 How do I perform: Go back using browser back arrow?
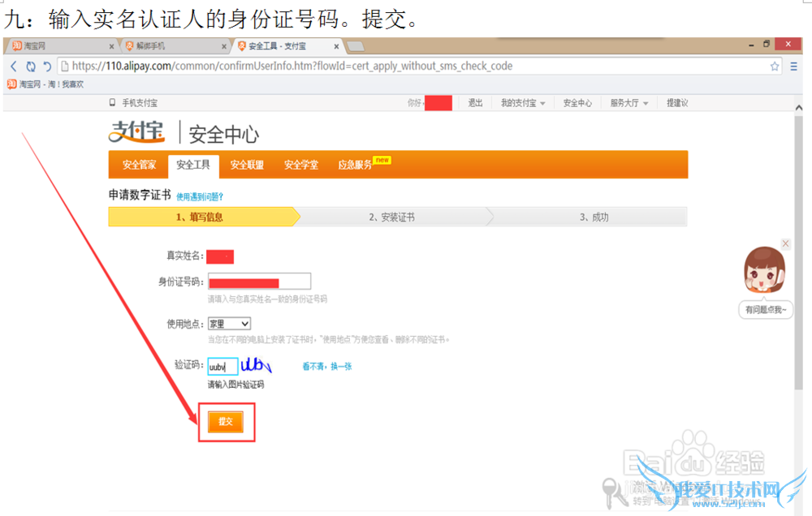[14, 67]
